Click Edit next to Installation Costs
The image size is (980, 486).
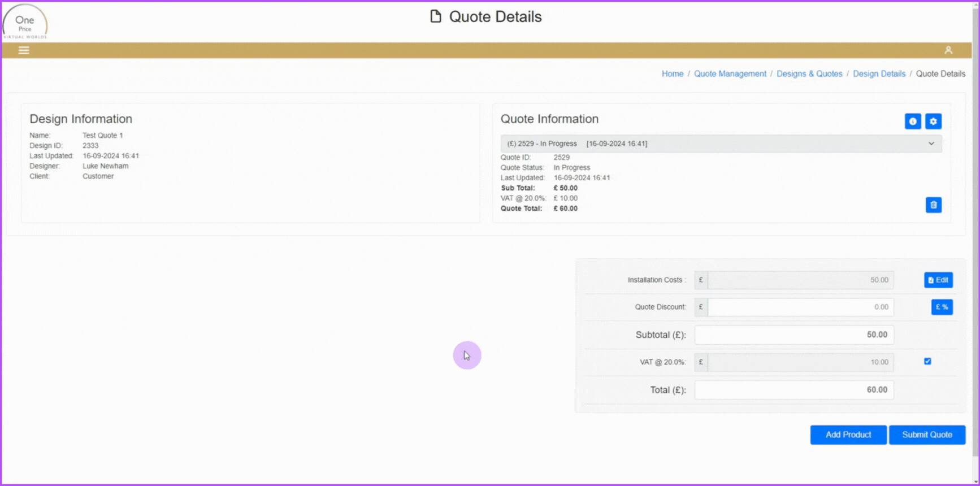[938, 280]
